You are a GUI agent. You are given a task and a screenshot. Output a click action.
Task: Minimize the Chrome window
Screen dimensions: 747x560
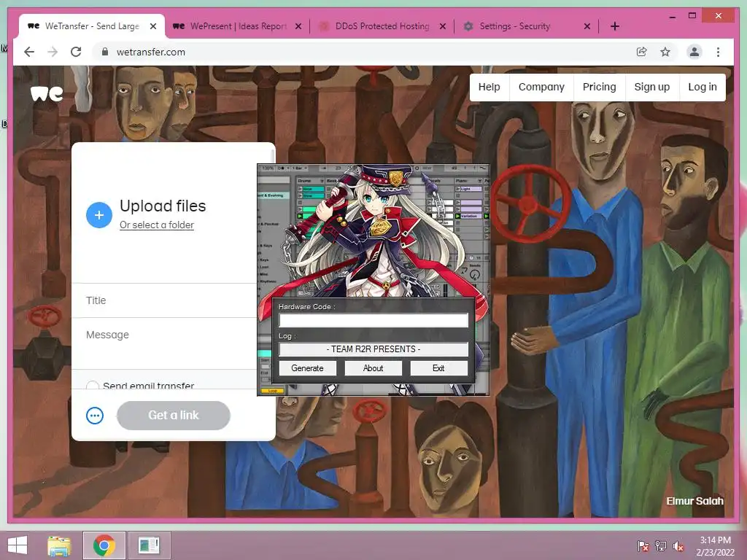click(672, 16)
